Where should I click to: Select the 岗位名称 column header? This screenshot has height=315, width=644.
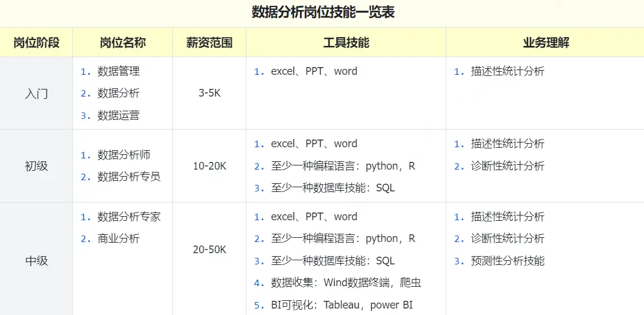122,42
